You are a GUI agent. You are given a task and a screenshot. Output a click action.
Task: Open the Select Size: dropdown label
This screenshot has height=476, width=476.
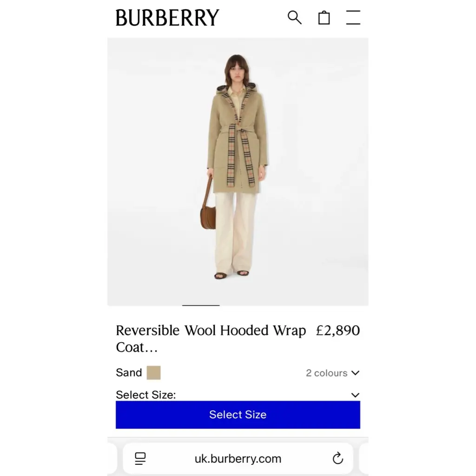tap(145, 395)
